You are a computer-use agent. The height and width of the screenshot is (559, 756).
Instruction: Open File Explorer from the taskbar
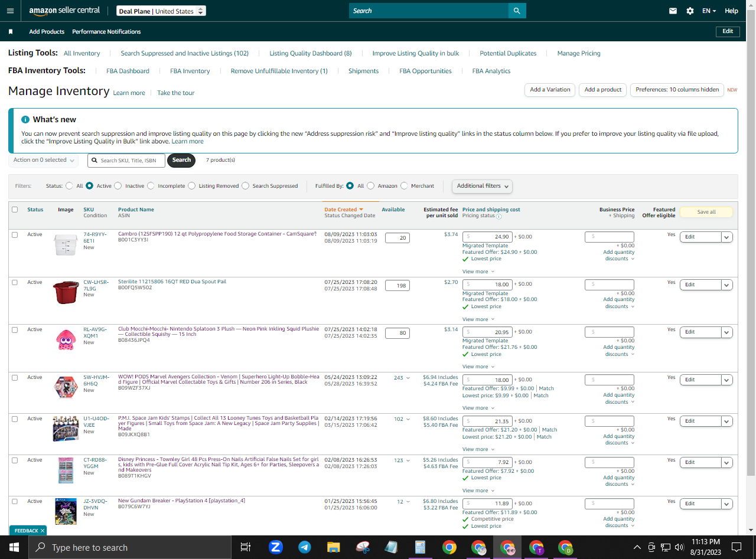click(x=334, y=547)
